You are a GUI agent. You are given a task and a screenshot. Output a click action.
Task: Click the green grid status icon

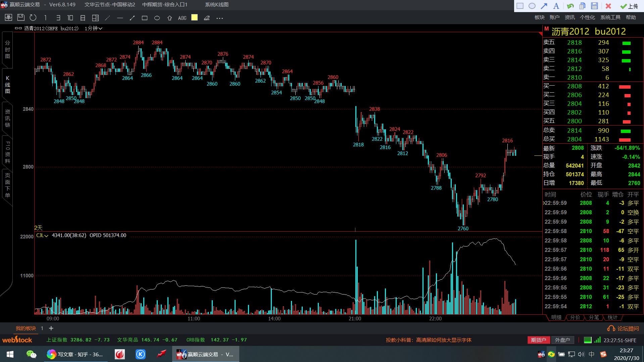tap(588, 340)
